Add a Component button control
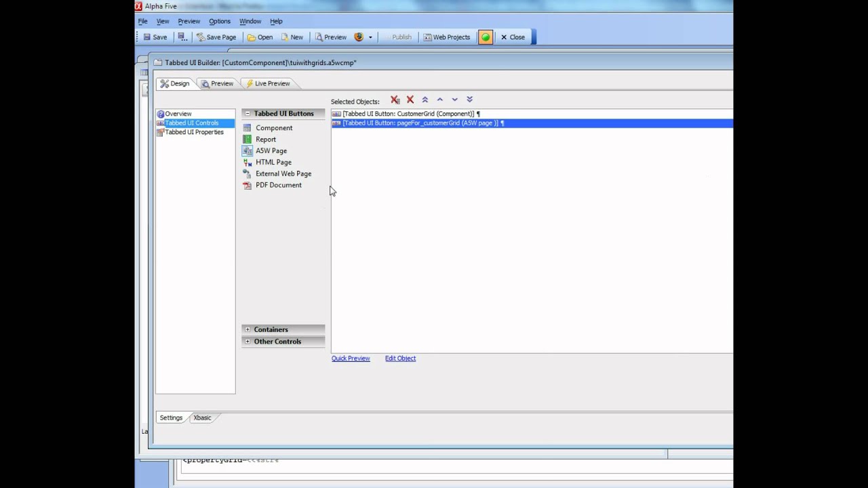 [x=268, y=128]
